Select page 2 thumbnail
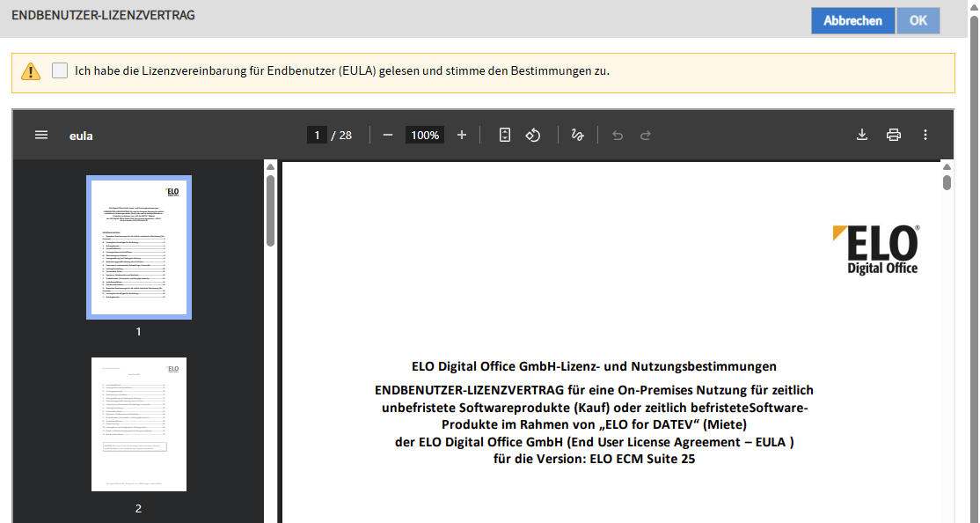980x523 pixels. (139, 424)
